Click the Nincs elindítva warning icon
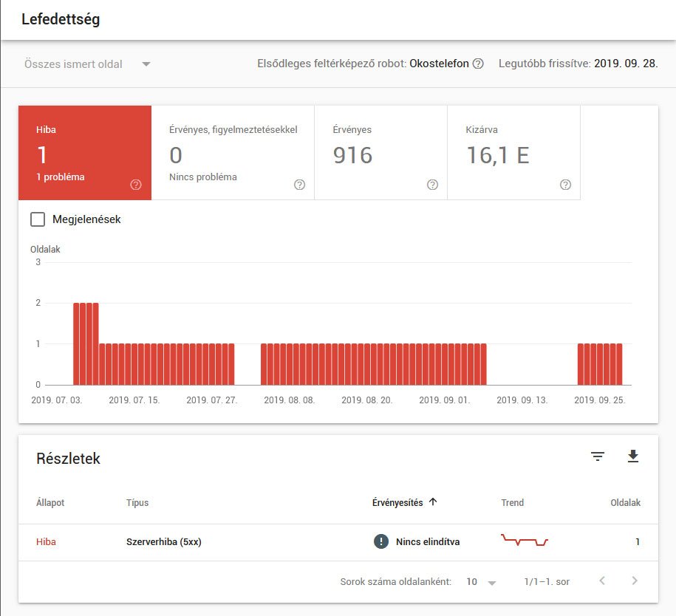This screenshot has width=676, height=616. 380,541
